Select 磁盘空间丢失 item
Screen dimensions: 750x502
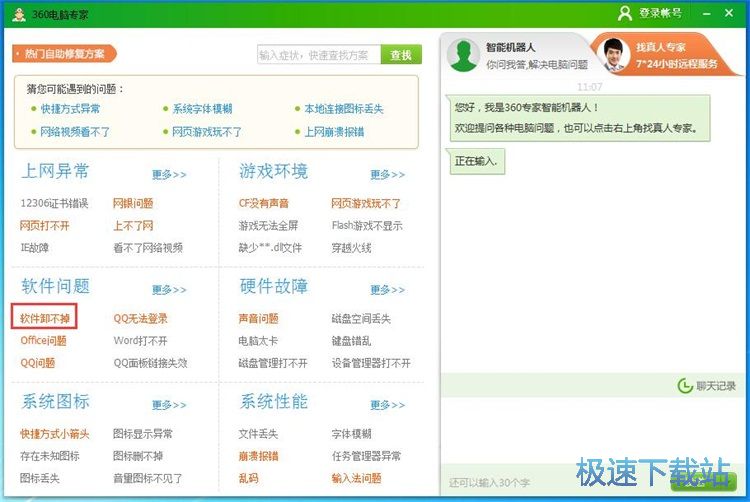361,318
